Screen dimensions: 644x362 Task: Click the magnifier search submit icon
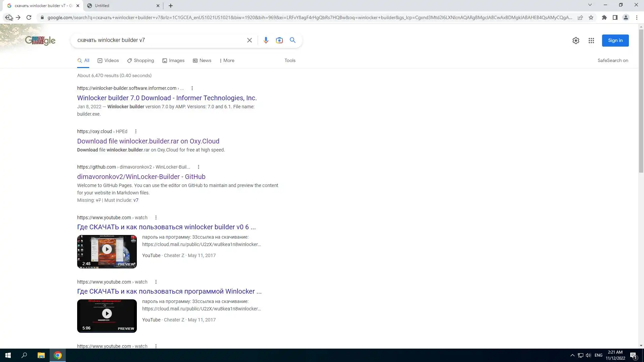(x=292, y=40)
